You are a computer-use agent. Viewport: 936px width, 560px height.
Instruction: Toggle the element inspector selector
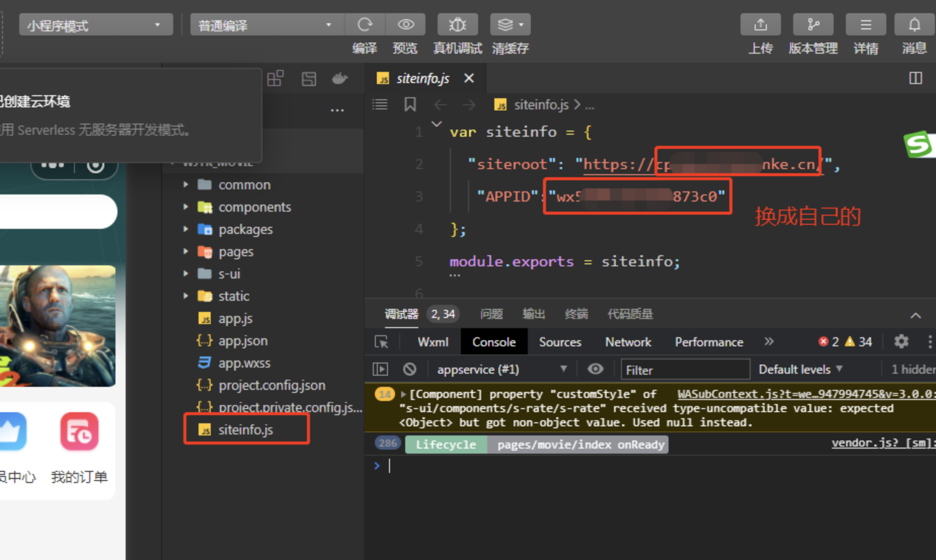tap(381, 342)
